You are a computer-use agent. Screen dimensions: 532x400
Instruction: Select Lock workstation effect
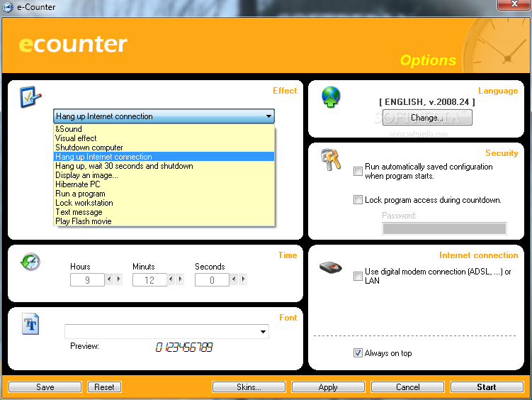click(x=164, y=203)
